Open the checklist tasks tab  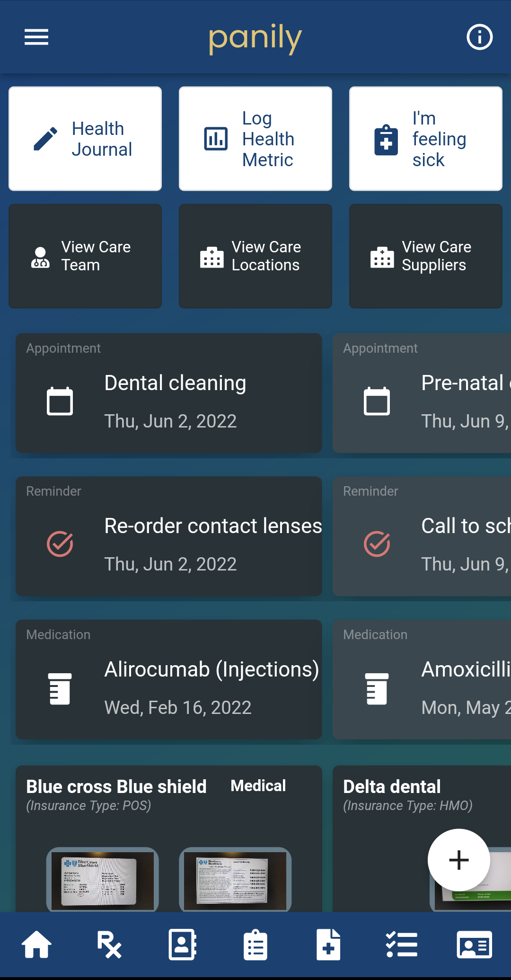point(402,945)
